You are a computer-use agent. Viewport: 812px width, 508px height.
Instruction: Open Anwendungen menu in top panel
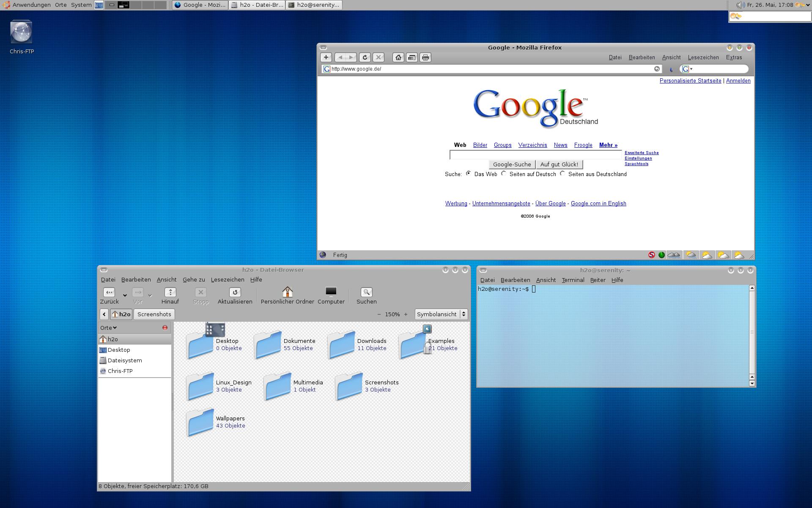31,5
